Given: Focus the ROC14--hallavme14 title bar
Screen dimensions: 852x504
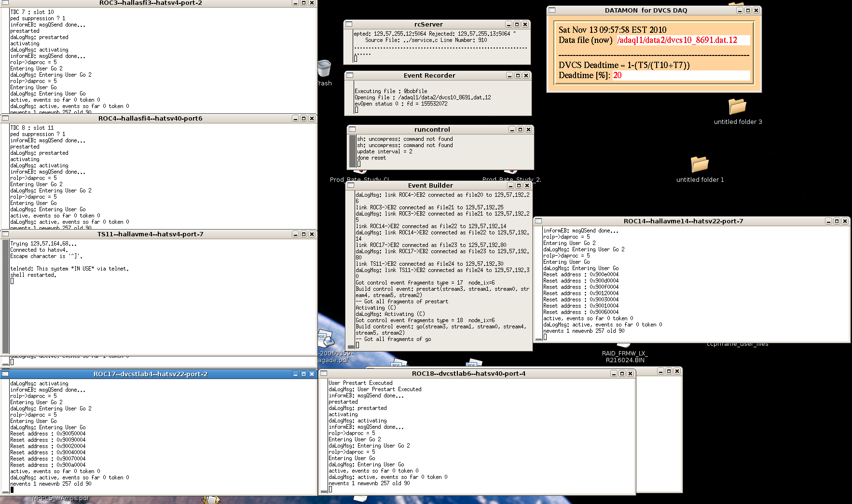Looking at the screenshot, I should coord(683,221).
